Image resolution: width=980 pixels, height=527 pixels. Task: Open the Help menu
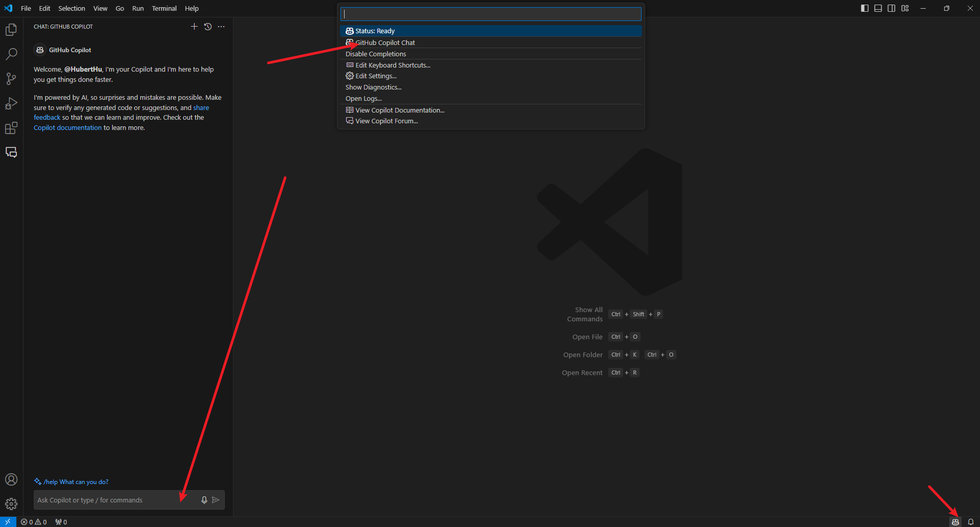(192, 8)
